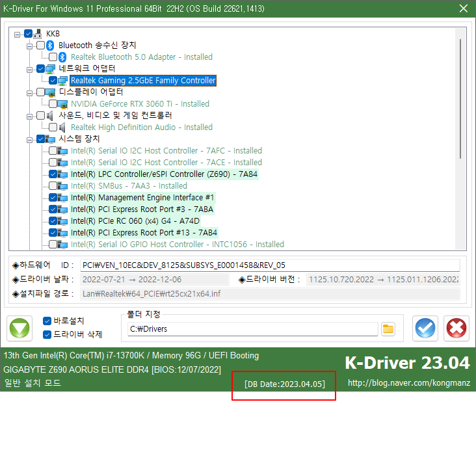This screenshot has height=454, width=476.
Task: Uncheck Realtek Gaming 2.5GbE Family Controller checkbox
Action: (x=53, y=81)
